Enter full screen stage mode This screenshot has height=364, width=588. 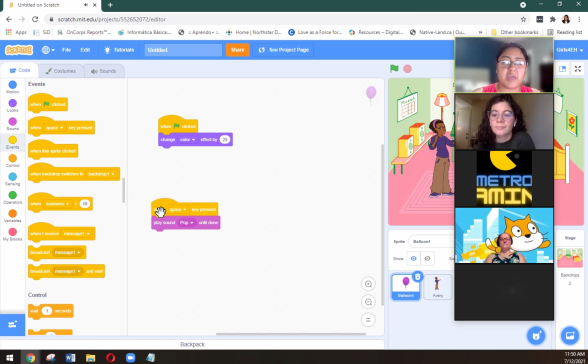(578, 69)
